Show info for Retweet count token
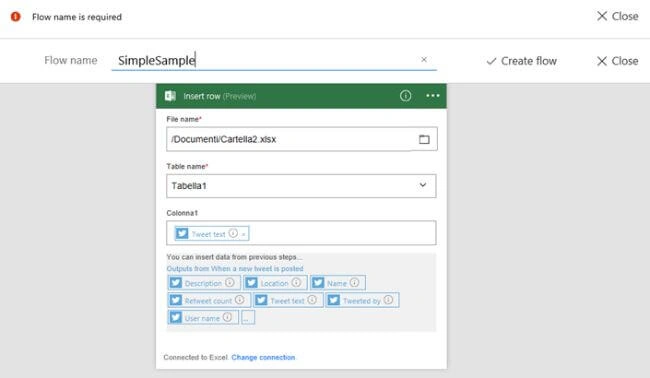Image resolution: width=650 pixels, height=378 pixels. point(240,300)
